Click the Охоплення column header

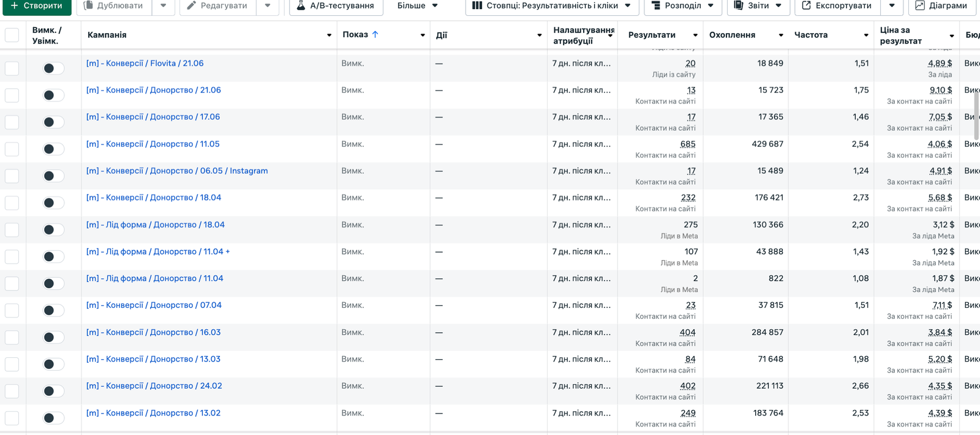(732, 35)
